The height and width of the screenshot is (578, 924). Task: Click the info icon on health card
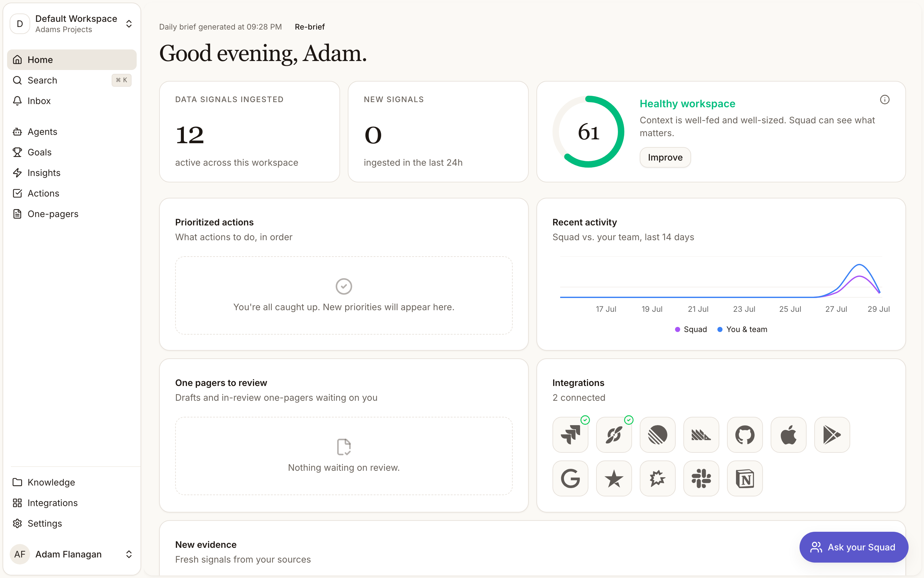pos(885,100)
